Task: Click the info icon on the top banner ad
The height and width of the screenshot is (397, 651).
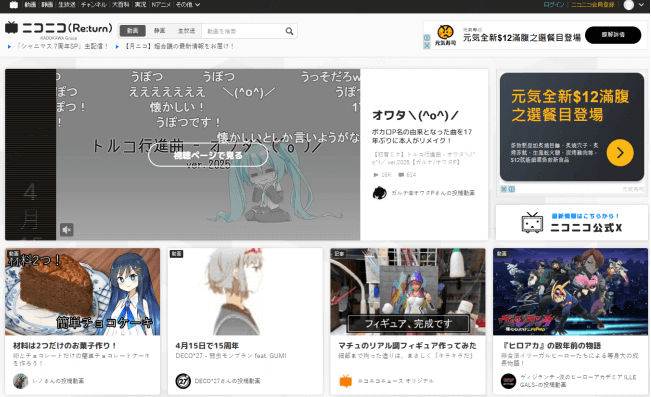Action: click(427, 38)
